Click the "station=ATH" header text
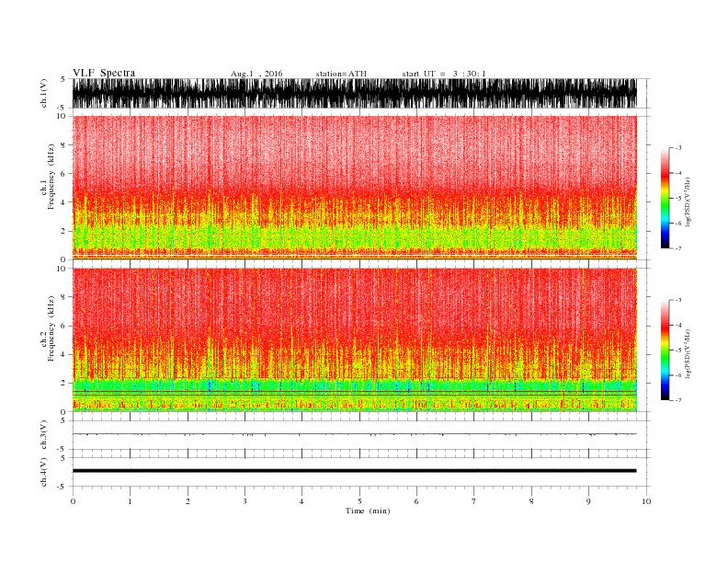Screen dimensions: 728x563 [341, 74]
